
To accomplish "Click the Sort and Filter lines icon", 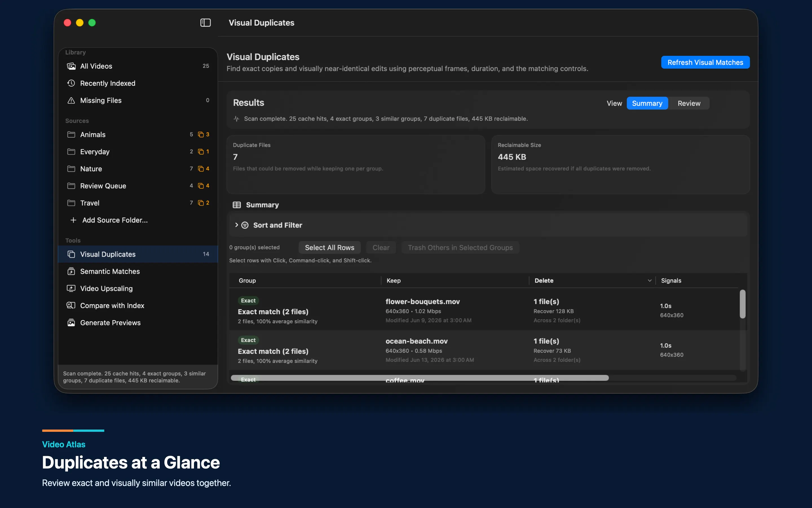I will [x=245, y=225].
